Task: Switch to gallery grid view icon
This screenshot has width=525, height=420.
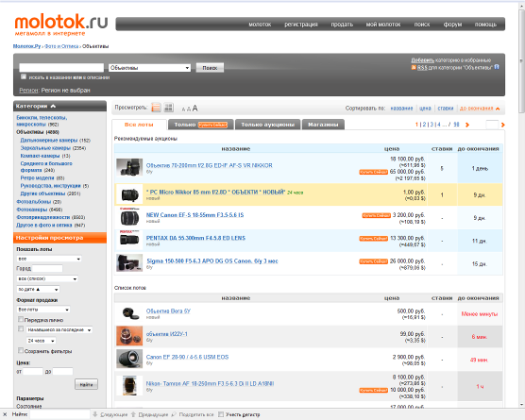Action: (169, 108)
